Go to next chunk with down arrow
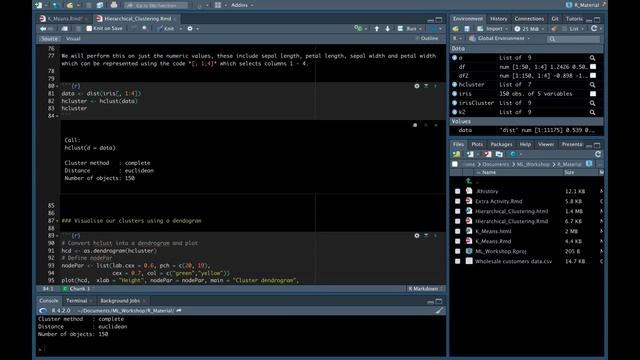Image resolution: width=640 pixels, height=360 pixels. point(387,29)
